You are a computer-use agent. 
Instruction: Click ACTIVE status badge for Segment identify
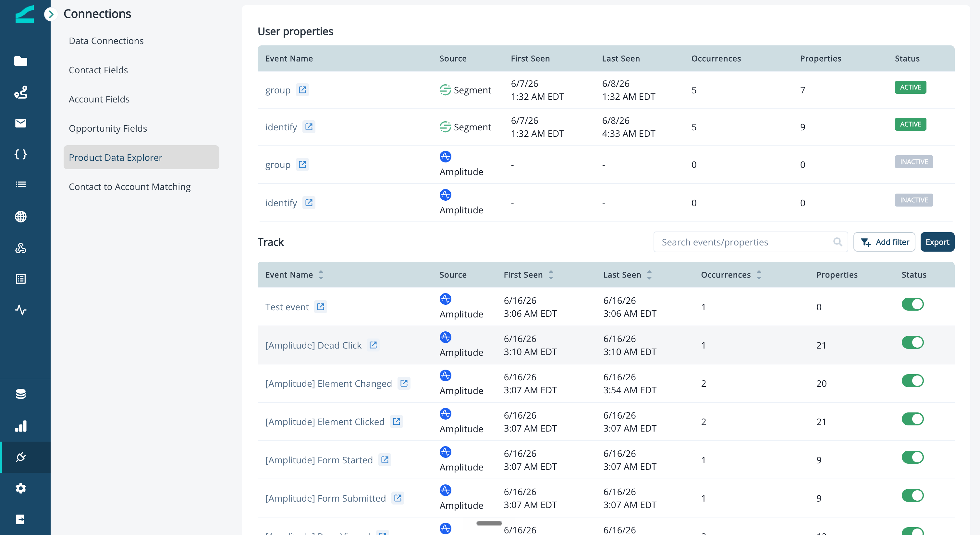tap(910, 124)
